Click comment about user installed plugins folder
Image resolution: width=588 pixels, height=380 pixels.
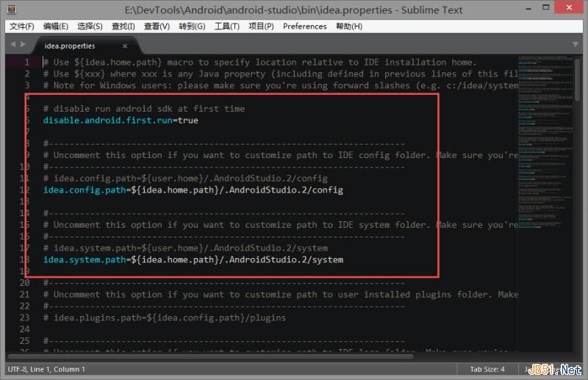[281, 295]
